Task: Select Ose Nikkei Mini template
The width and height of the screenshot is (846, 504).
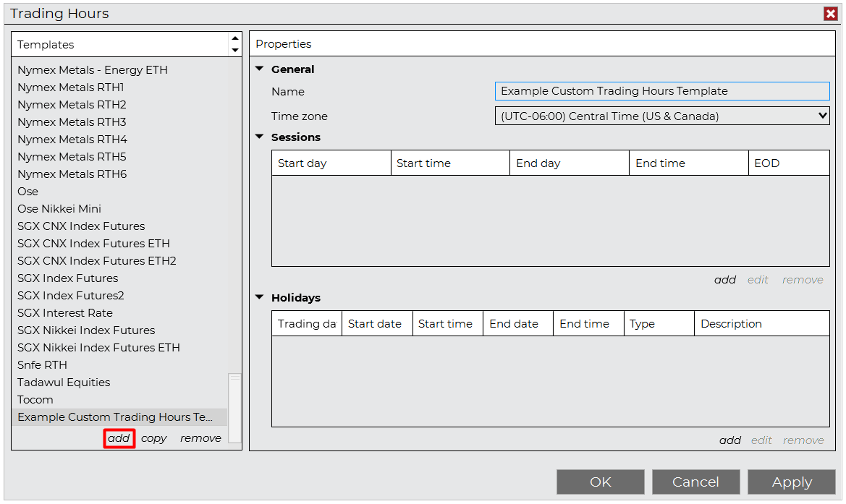Action: pyautogui.click(x=59, y=208)
